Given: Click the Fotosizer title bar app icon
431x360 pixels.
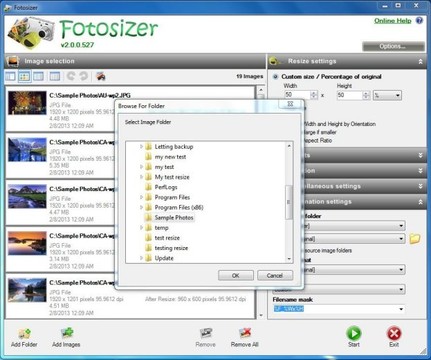Looking at the screenshot, I should pyautogui.click(x=7, y=7).
